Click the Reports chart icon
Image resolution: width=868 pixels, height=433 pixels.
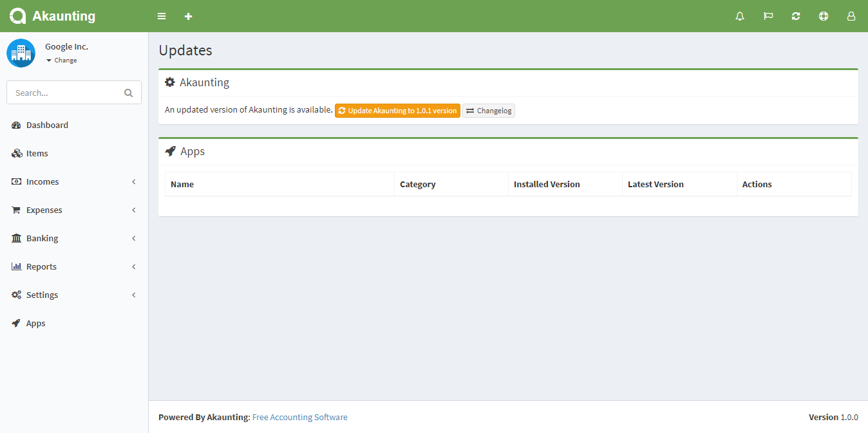click(x=16, y=266)
